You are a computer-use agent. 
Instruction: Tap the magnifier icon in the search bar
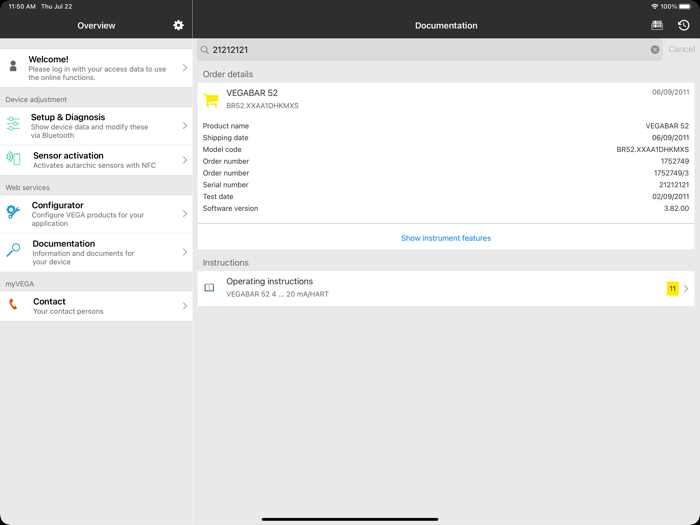point(204,50)
